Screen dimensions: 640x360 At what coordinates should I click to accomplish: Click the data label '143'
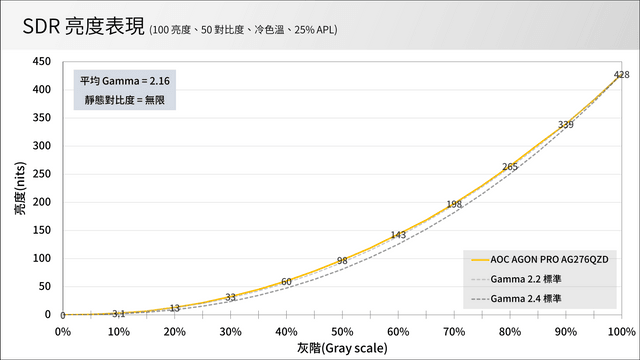[x=398, y=235]
